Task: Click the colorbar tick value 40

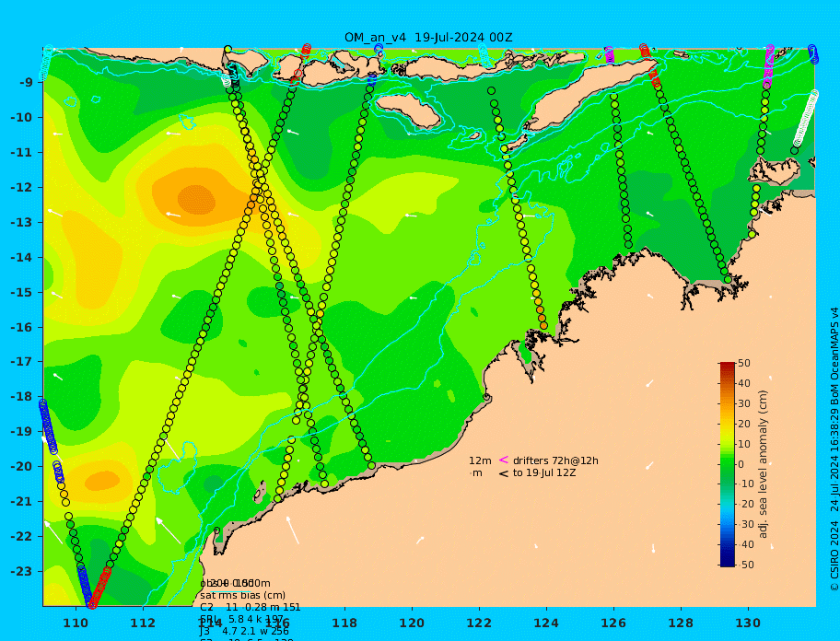Action: 743,383
